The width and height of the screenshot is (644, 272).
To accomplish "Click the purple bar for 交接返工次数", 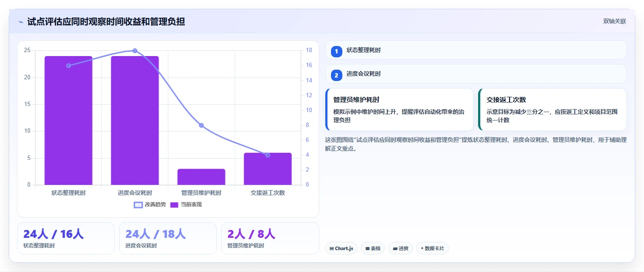I will coord(268,169).
